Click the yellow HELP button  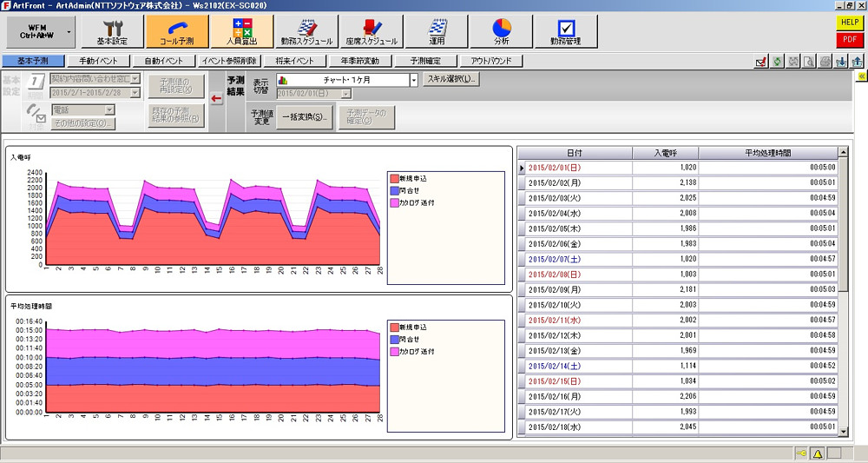click(848, 23)
